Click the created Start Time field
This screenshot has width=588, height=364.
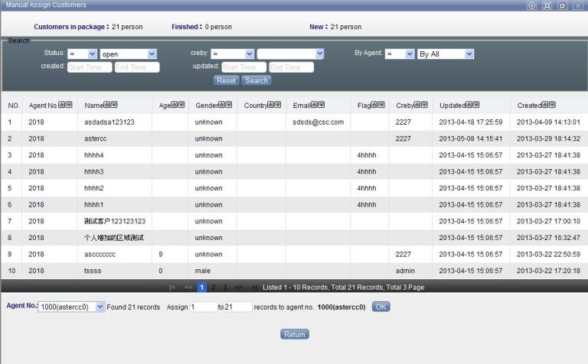coord(89,67)
